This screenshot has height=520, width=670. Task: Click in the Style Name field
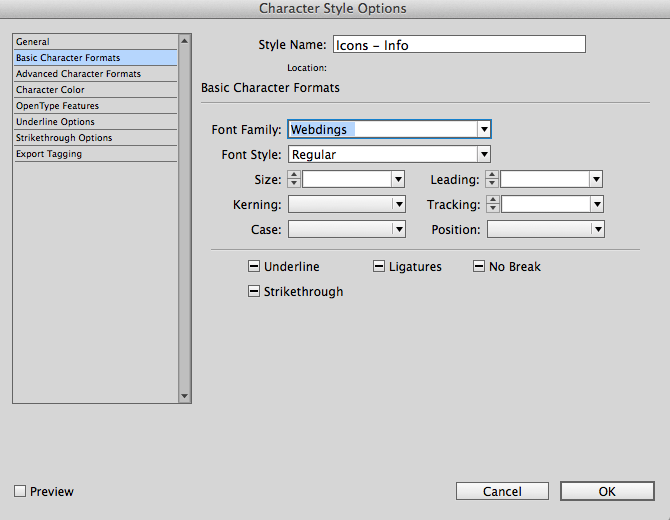point(458,44)
